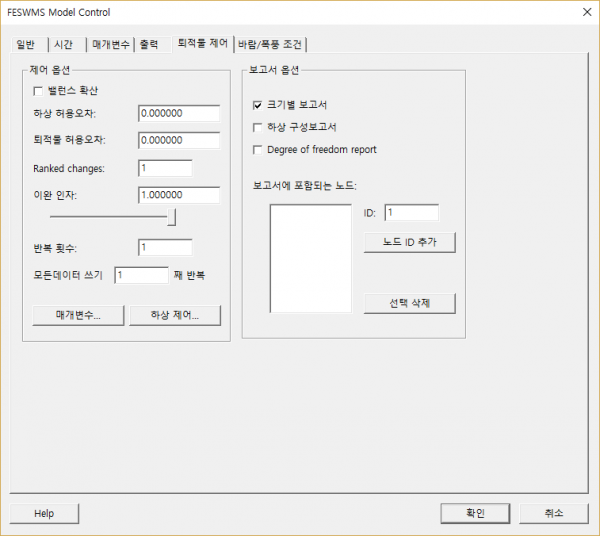Click the 이완 인자 slider handle

[x=171, y=217]
